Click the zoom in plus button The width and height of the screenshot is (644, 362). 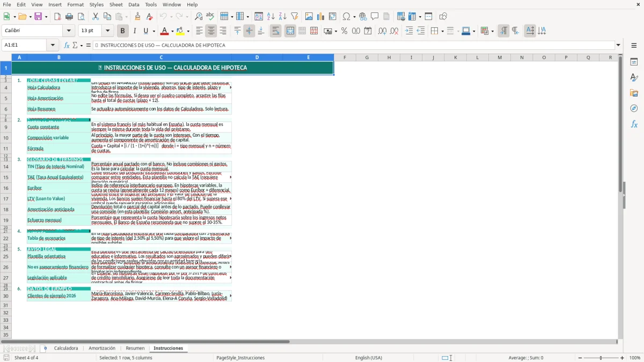[623, 358]
